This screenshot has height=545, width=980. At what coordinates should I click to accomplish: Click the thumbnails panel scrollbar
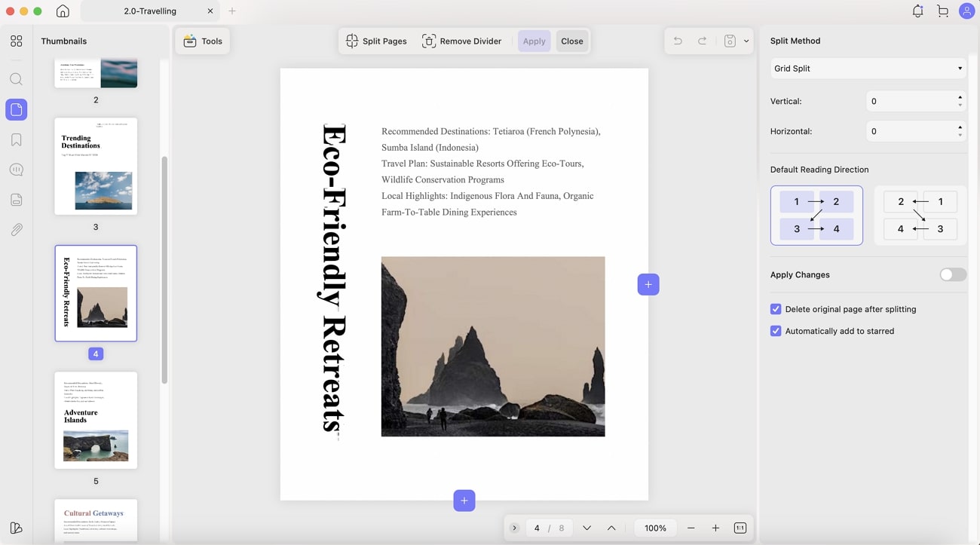pyautogui.click(x=164, y=270)
